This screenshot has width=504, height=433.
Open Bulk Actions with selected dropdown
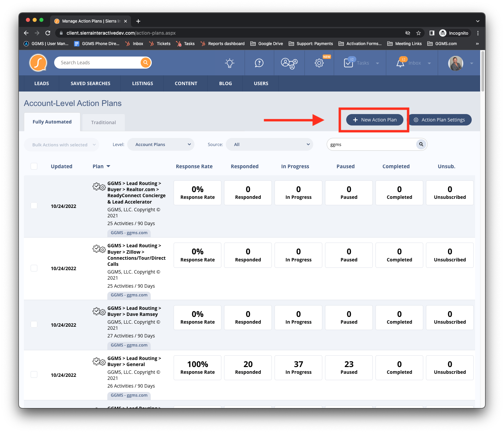(62, 145)
